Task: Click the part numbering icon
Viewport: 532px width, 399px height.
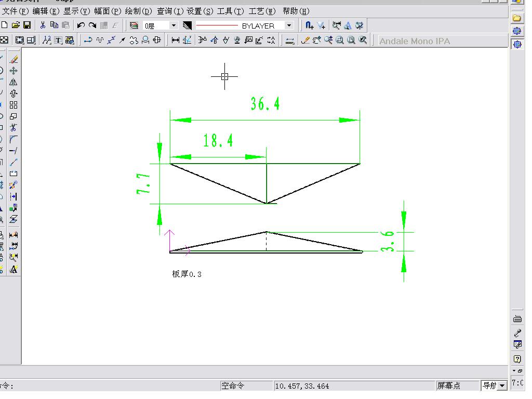Action: tap(46, 41)
